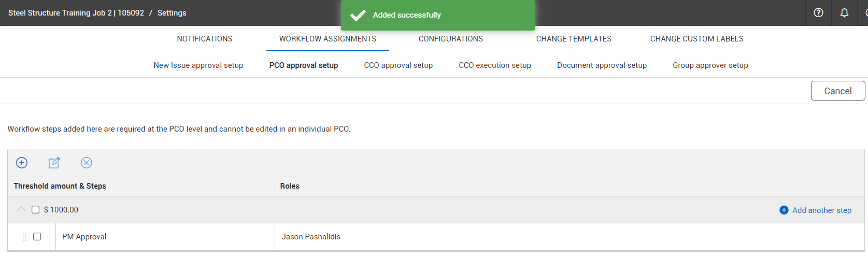Click the Jason Pashalidis roles cell
868x257 pixels.
click(311, 237)
